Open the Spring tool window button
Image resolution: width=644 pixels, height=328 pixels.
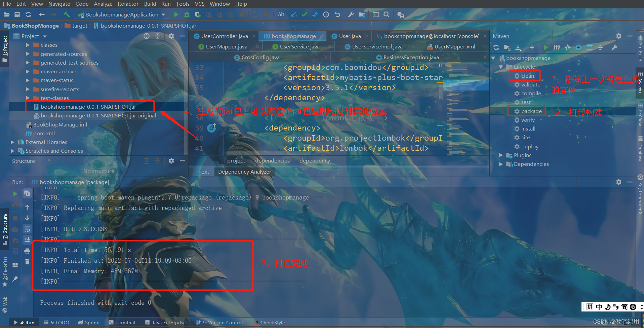pos(89,322)
